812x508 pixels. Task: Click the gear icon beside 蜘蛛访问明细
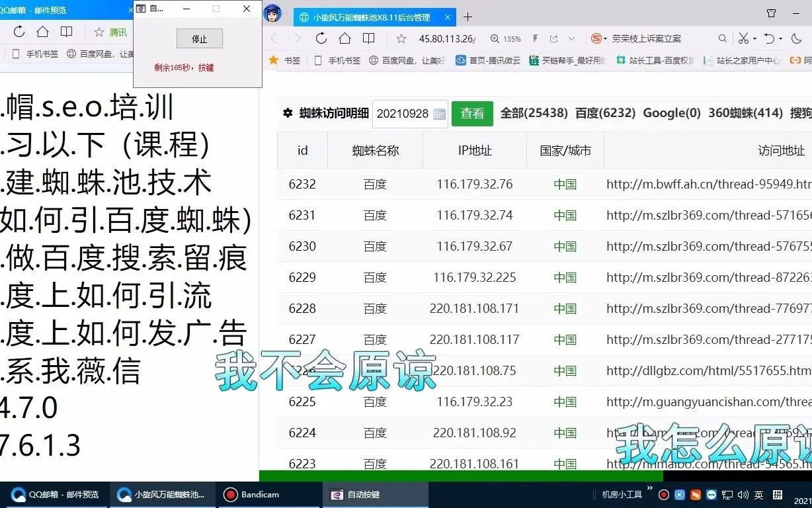(288, 113)
